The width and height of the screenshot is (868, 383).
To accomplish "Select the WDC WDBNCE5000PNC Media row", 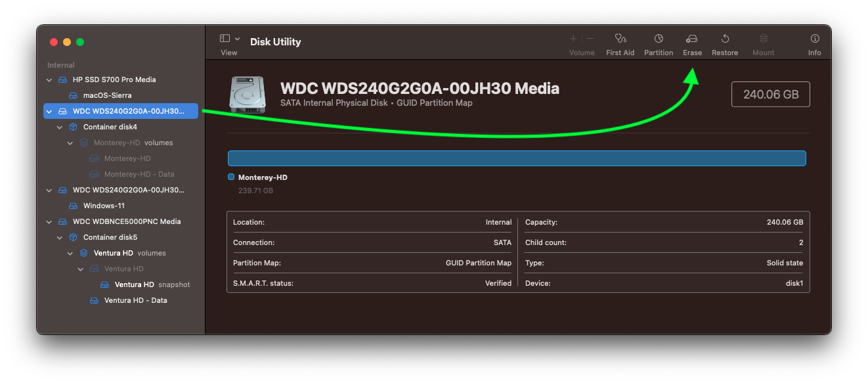I will [121, 221].
